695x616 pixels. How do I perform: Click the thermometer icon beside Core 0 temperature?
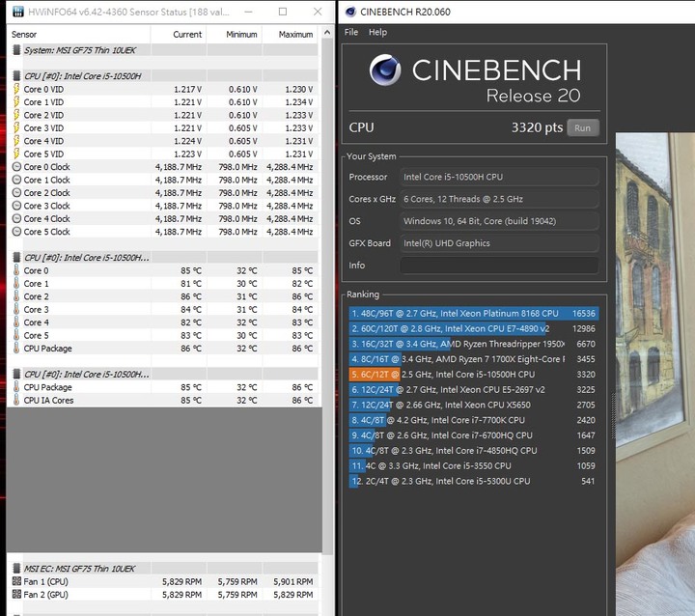[16, 270]
